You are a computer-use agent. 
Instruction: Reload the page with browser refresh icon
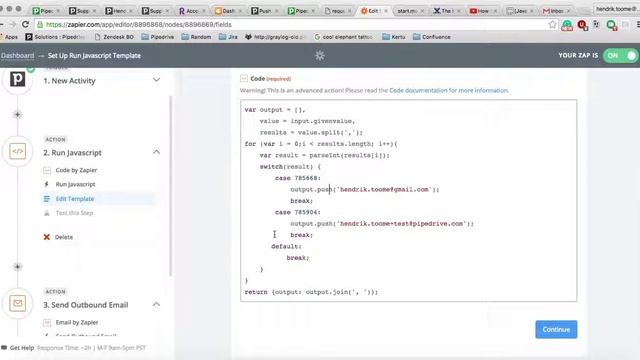[25, 24]
